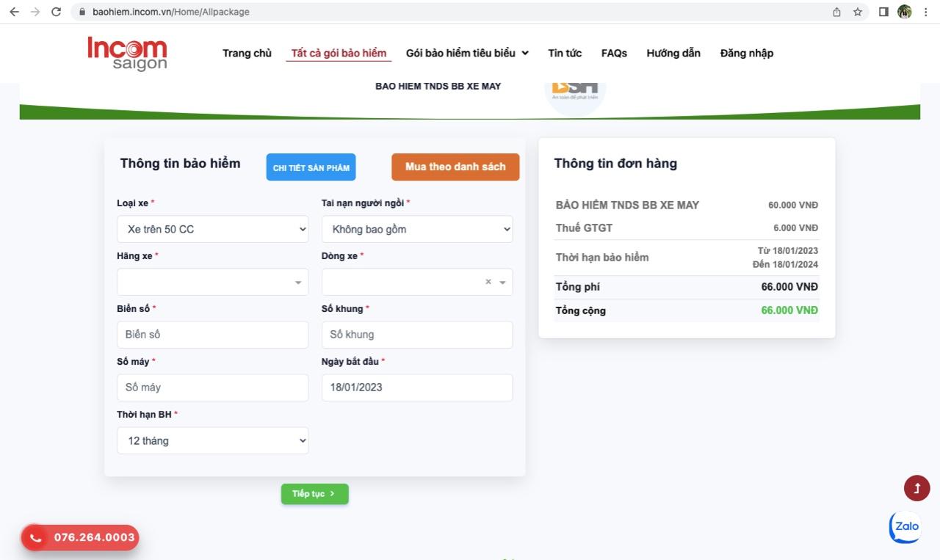Screen dimensions: 940x560
Task: Open the Chrome profile avatar
Action: [x=905, y=12]
